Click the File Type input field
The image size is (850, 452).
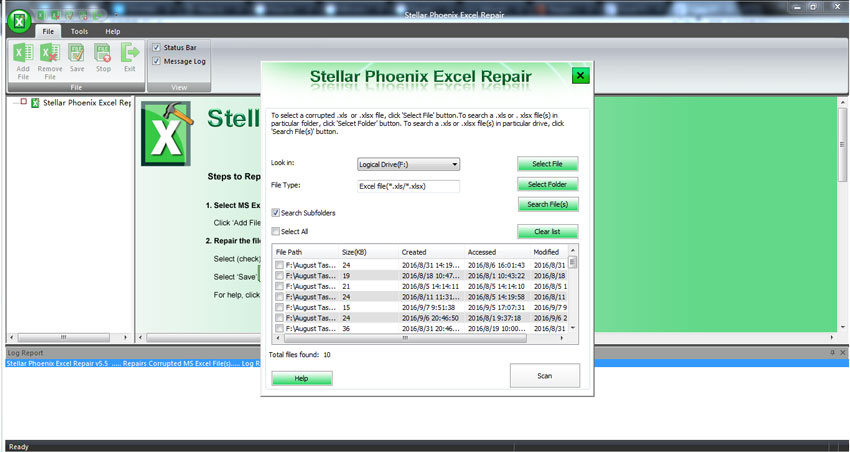coord(408,186)
